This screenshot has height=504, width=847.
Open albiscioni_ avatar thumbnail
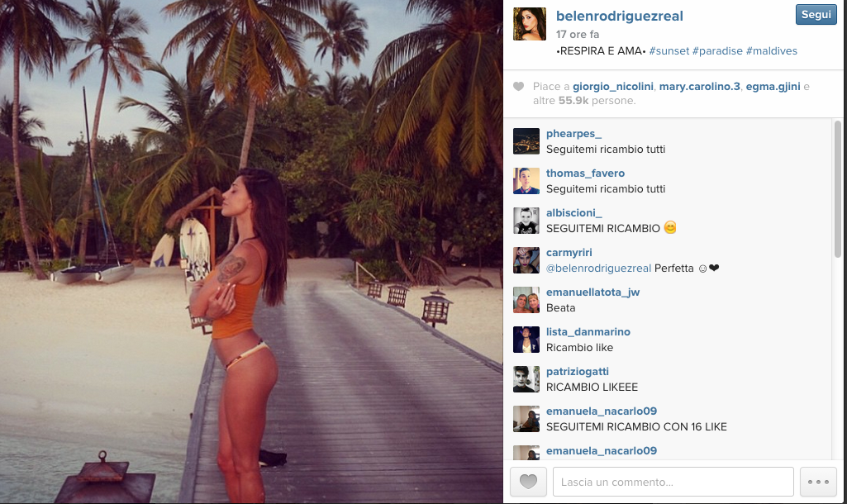526,221
